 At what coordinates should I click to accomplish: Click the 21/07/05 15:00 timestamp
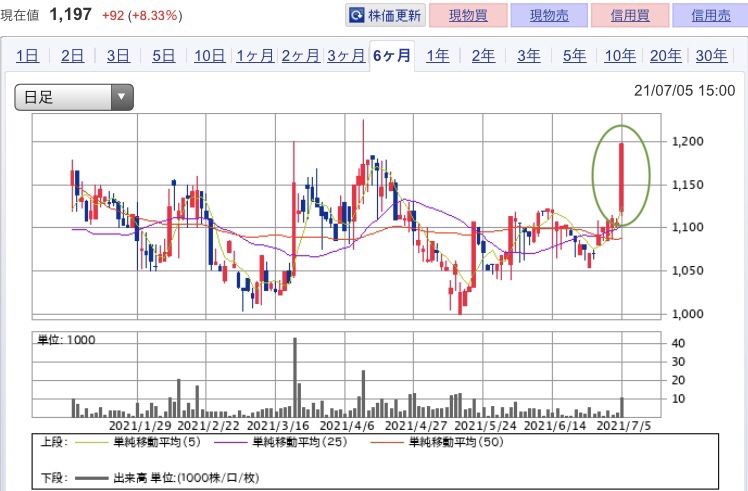point(685,91)
